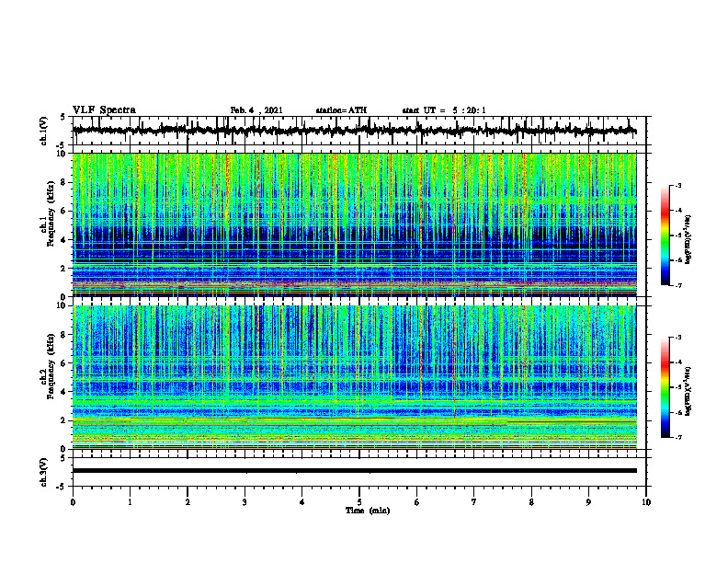Click the "8" kHz tick on ch.2 axis
This screenshot has height=563, width=728.
(63, 335)
